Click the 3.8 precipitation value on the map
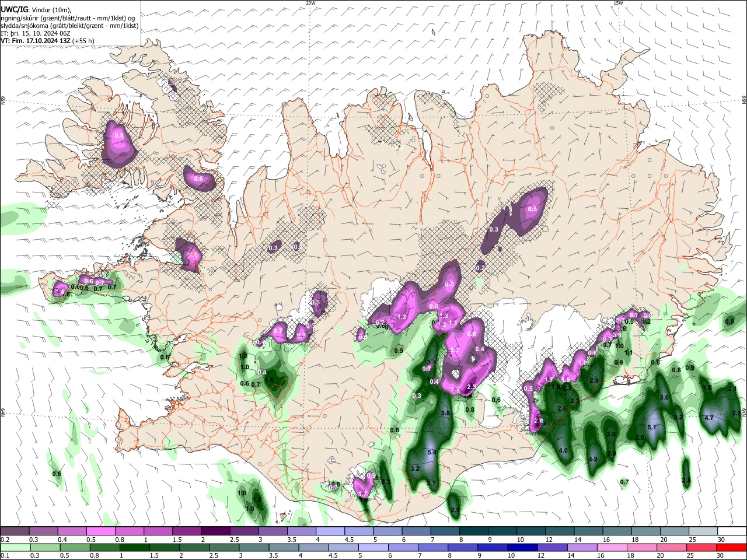The width and height of the screenshot is (747, 560). [x=445, y=412]
